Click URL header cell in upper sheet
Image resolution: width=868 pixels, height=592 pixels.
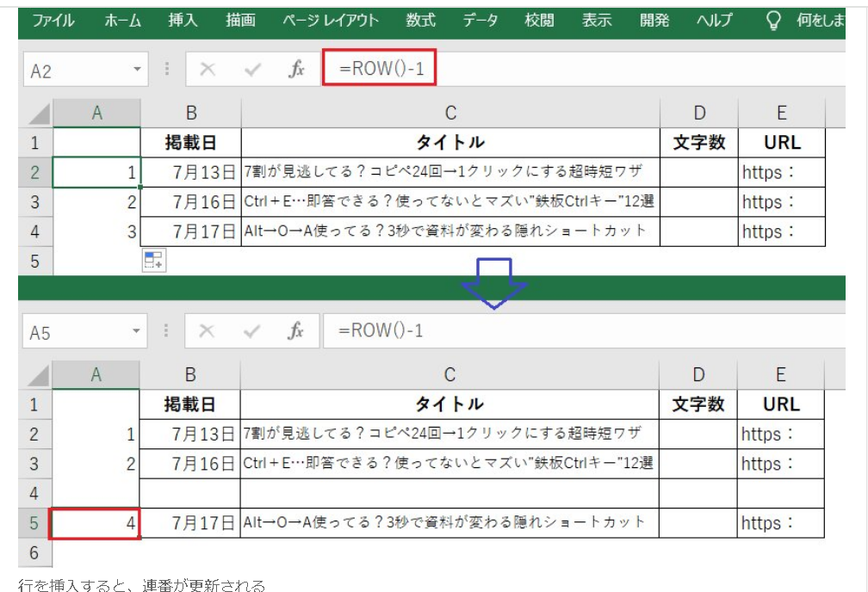782,143
